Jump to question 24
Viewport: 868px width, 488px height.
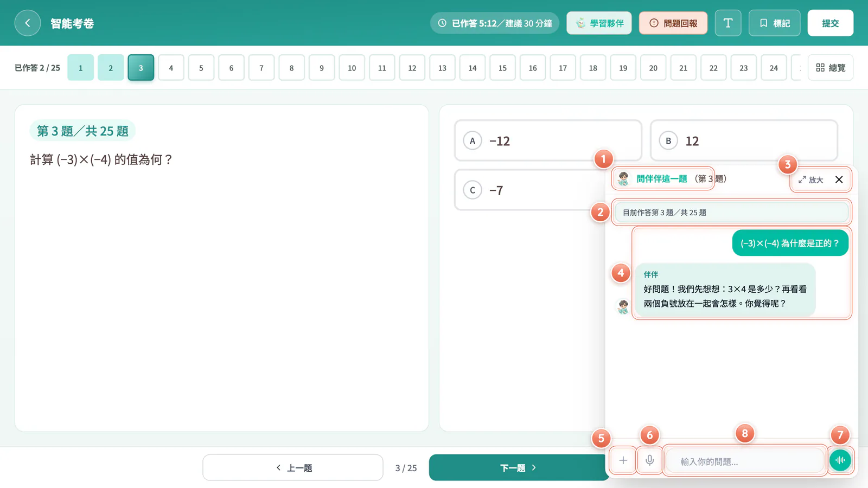click(x=774, y=68)
